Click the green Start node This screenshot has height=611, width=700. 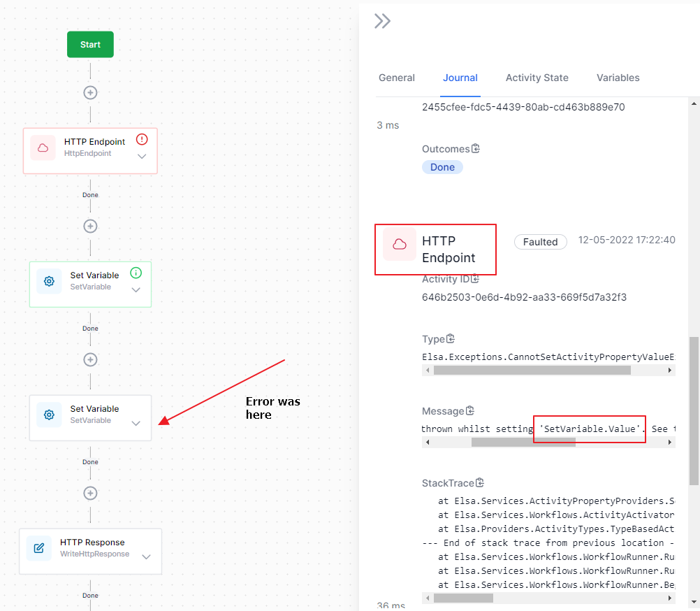90,44
